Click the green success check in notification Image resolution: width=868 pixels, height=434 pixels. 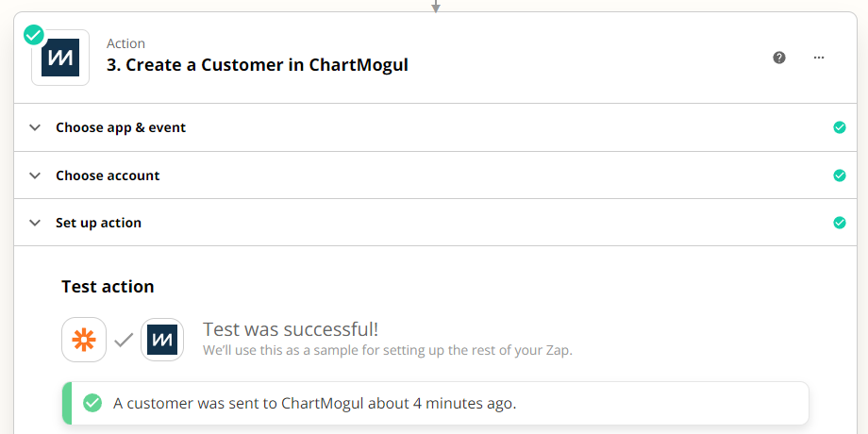pyautogui.click(x=92, y=403)
